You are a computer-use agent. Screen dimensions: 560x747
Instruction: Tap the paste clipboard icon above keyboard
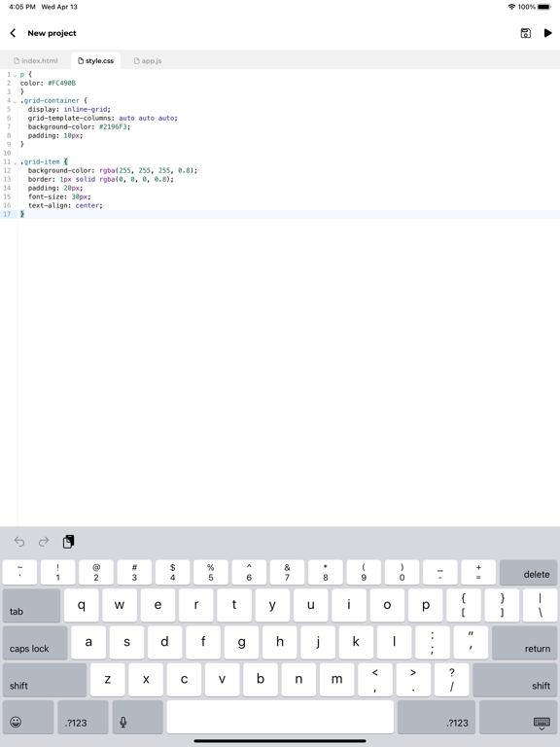point(69,541)
